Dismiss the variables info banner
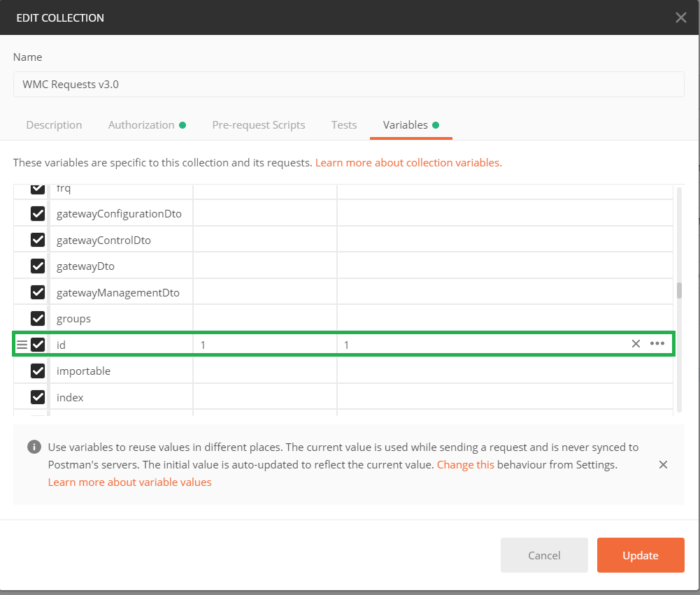700x595 pixels. click(663, 465)
